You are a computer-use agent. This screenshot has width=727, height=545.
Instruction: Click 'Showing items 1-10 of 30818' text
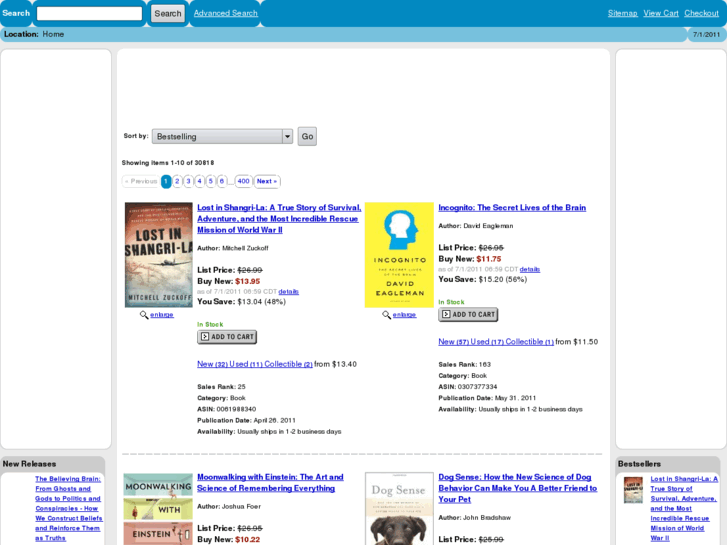[x=168, y=163]
